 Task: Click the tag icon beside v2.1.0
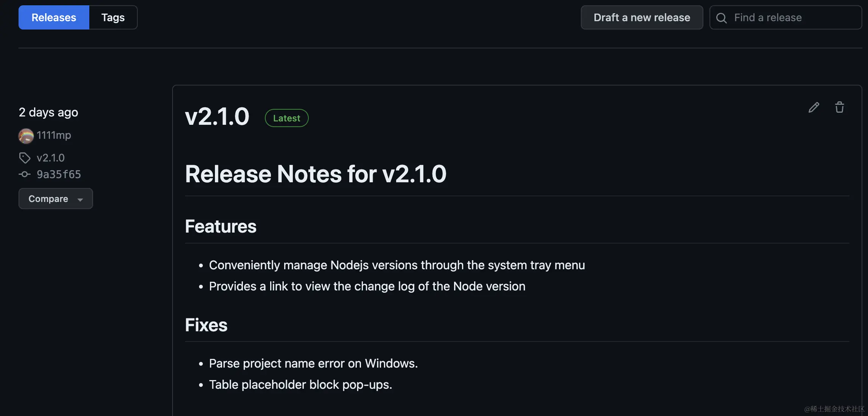pyautogui.click(x=25, y=158)
